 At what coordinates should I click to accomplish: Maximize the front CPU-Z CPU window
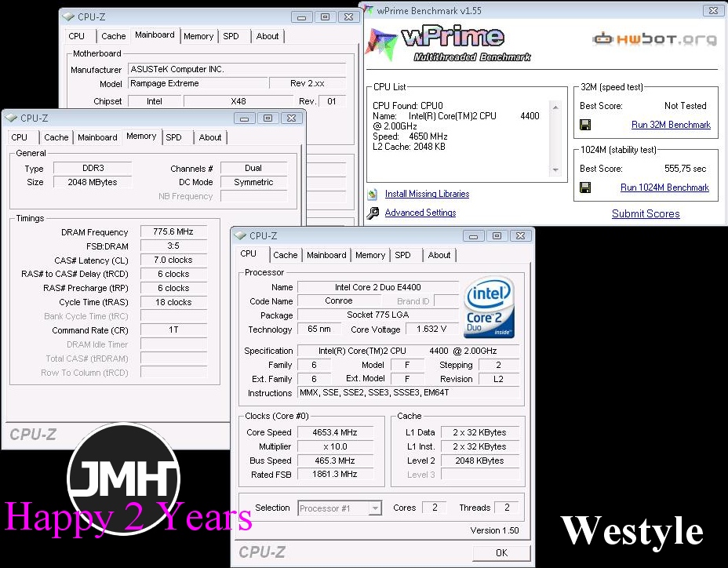(x=497, y=236)
